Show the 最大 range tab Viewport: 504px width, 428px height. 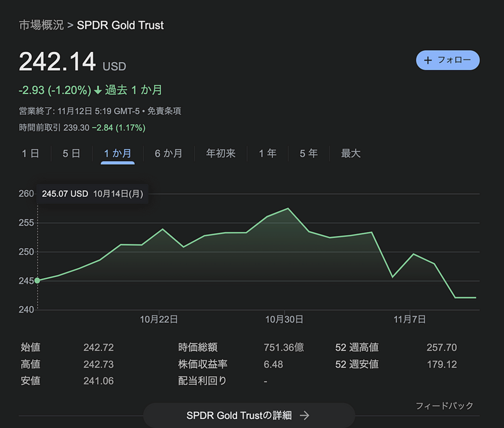tap(351, 153)
